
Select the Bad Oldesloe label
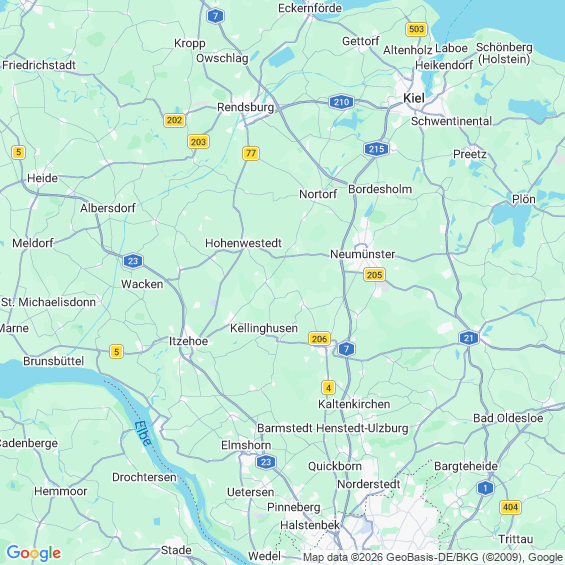(x=508, y=418)
